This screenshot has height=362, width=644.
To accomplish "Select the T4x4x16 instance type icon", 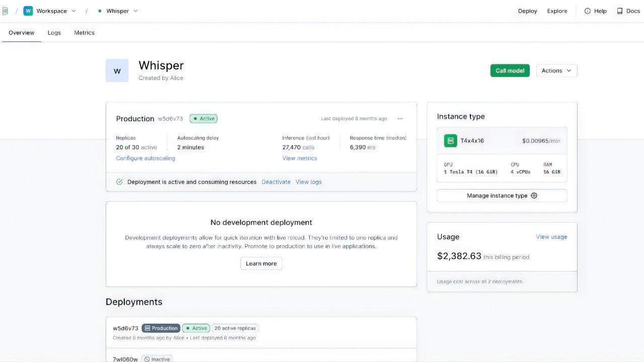I will [x=450, y=140].
